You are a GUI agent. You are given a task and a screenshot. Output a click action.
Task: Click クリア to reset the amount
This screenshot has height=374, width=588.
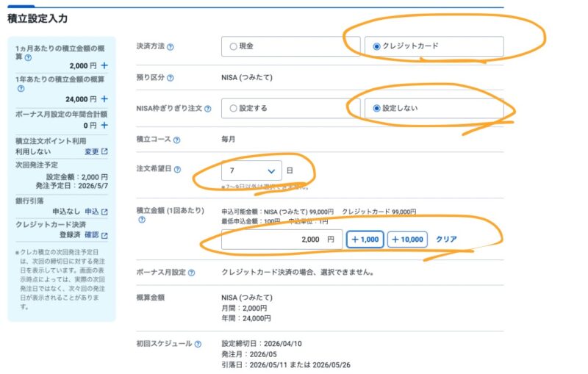tap(447, 240)
